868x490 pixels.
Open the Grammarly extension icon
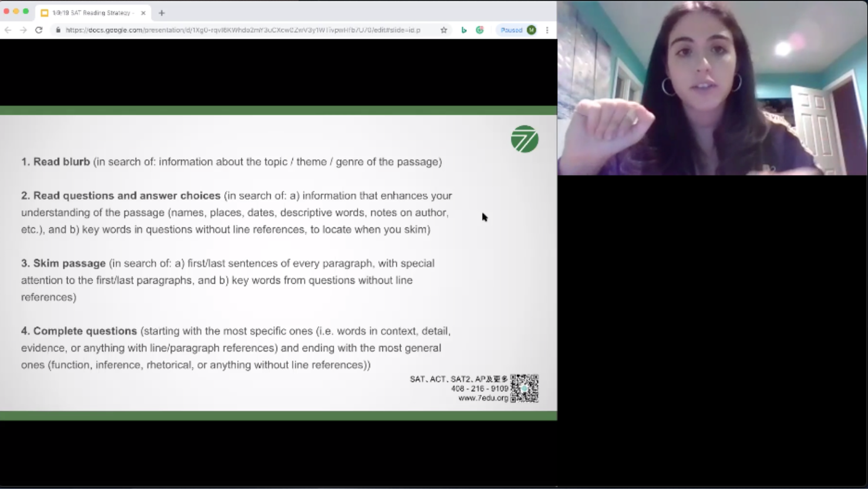pyautogui.click(x=480, y=30)
